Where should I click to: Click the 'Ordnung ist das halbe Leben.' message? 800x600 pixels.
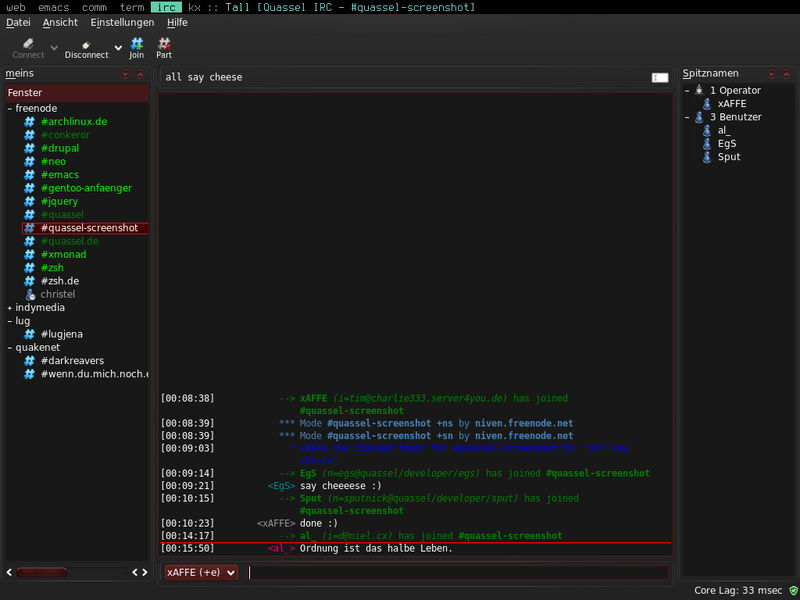click(x=376, y=548)
